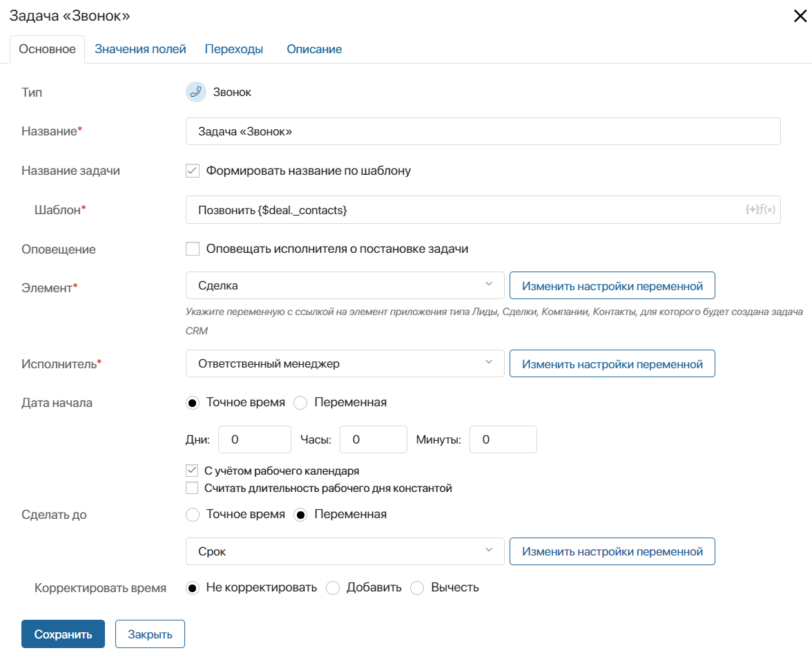Select "Точное время" for Дата начала
The height and width of the screenshot is (655, 812).
[x=193, y=403]
